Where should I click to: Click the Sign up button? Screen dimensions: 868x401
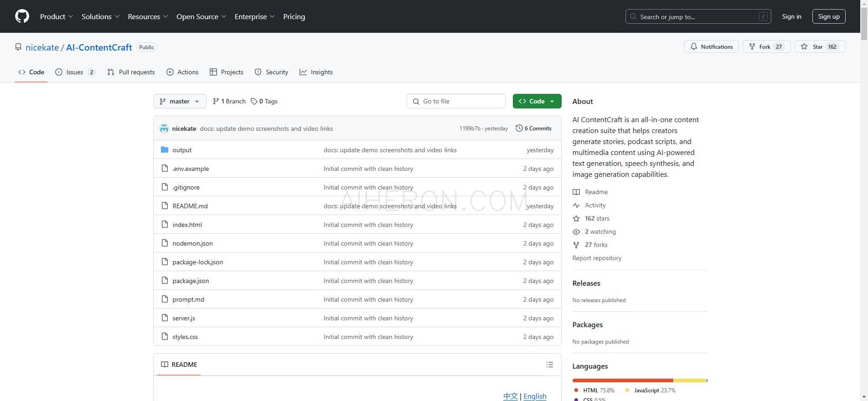click(x=829, y=16)
